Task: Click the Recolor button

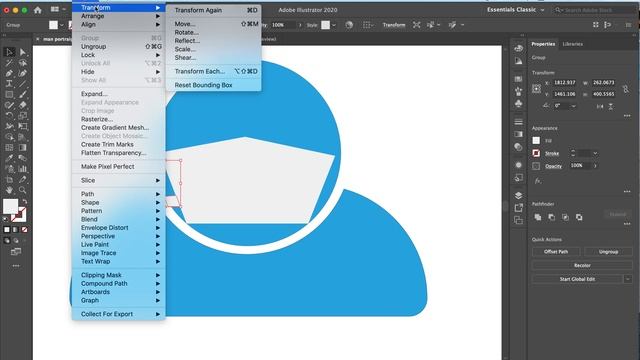Action: (582, 265)
